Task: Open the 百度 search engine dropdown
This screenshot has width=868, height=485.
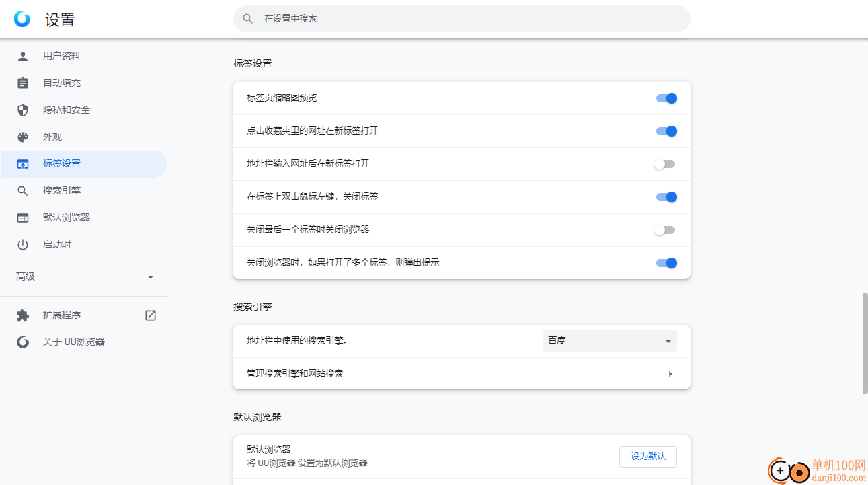Action: [x=610, y=341]
